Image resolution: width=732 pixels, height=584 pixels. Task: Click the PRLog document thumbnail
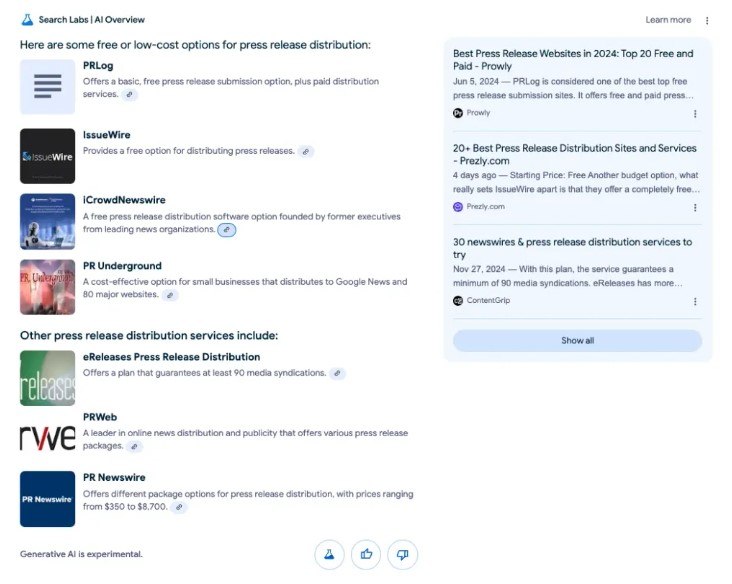47,87
